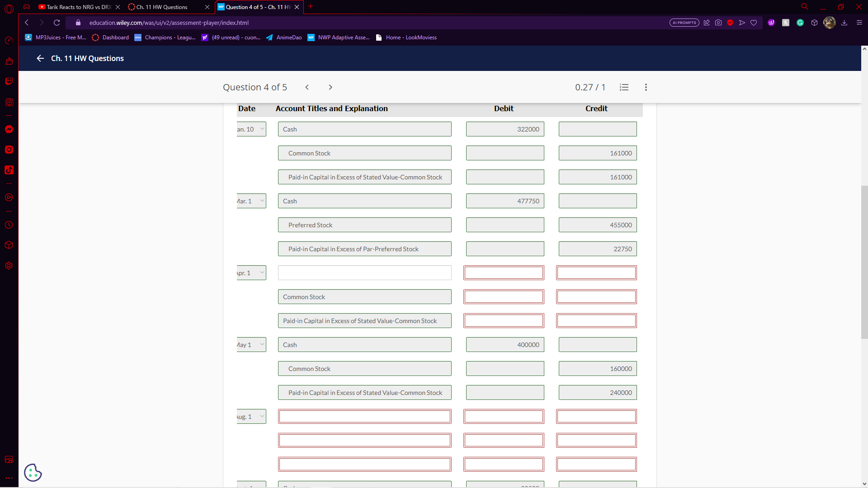Click the Apr. 1 first debit field

click(504, 273)
